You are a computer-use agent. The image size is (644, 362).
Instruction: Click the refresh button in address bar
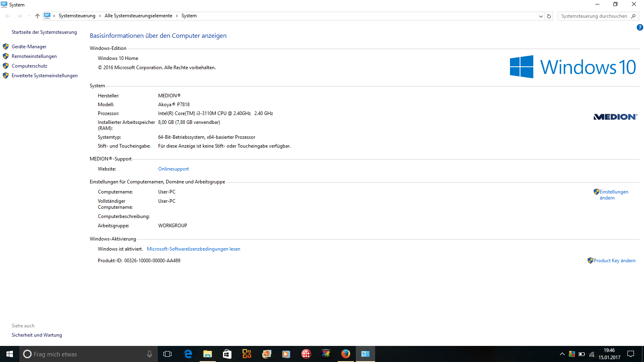(549, 16)
